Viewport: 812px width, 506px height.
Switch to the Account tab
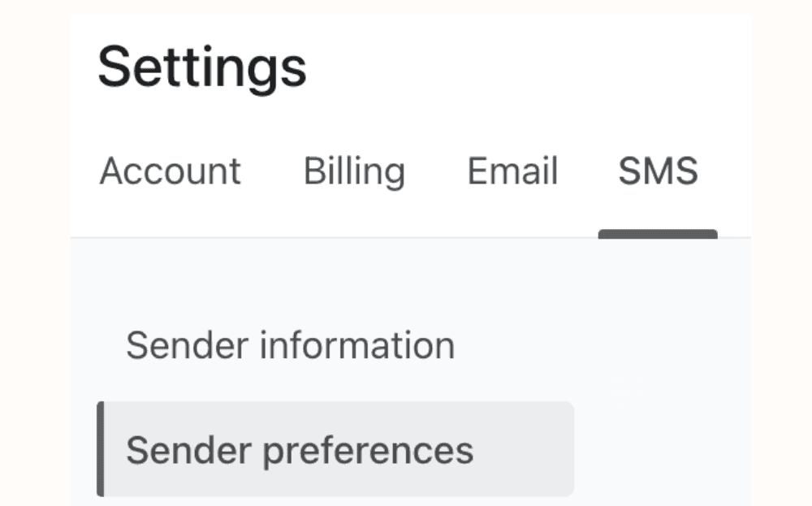tap(170, 171)
